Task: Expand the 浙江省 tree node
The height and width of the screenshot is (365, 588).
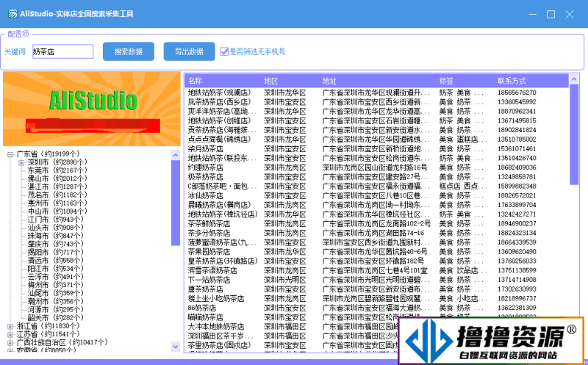Action: [x=10, y=326]
